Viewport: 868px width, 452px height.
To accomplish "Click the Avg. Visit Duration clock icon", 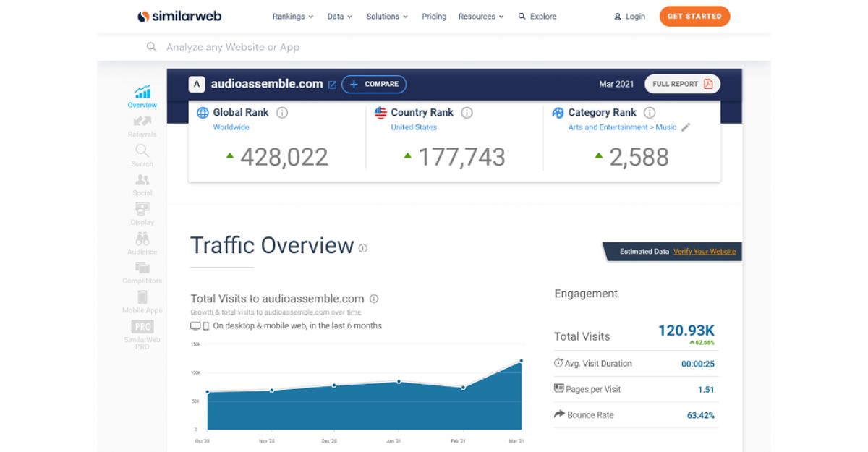I will click(x=558, y=363).
